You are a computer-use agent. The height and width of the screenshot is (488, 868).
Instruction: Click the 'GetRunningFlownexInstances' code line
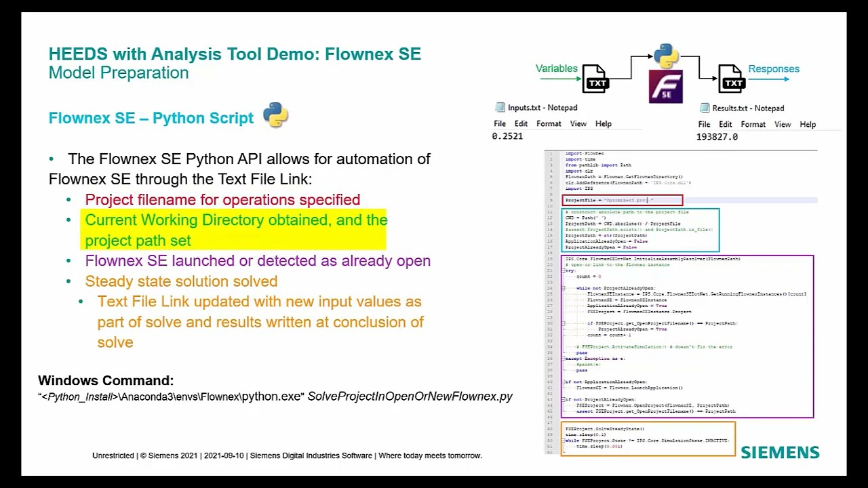tap(696, 294)
